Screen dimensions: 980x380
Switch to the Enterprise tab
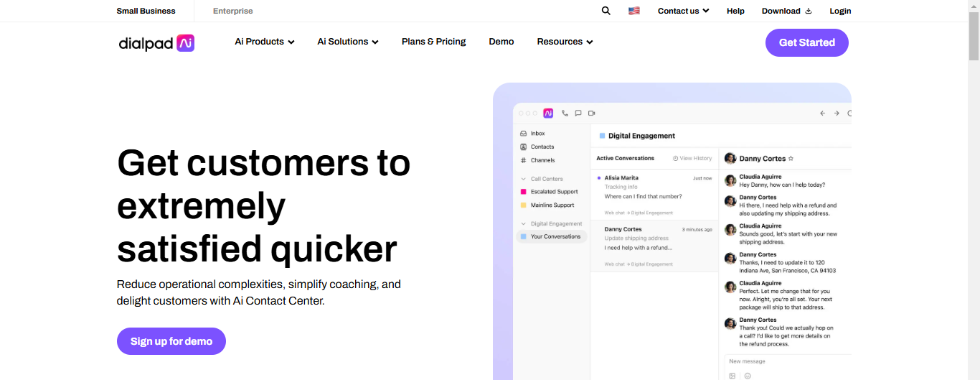(233, 11)
